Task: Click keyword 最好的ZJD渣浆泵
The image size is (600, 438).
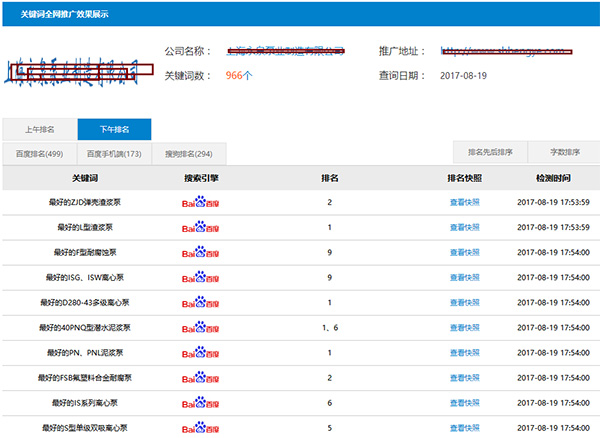Action: click(85, 202)
